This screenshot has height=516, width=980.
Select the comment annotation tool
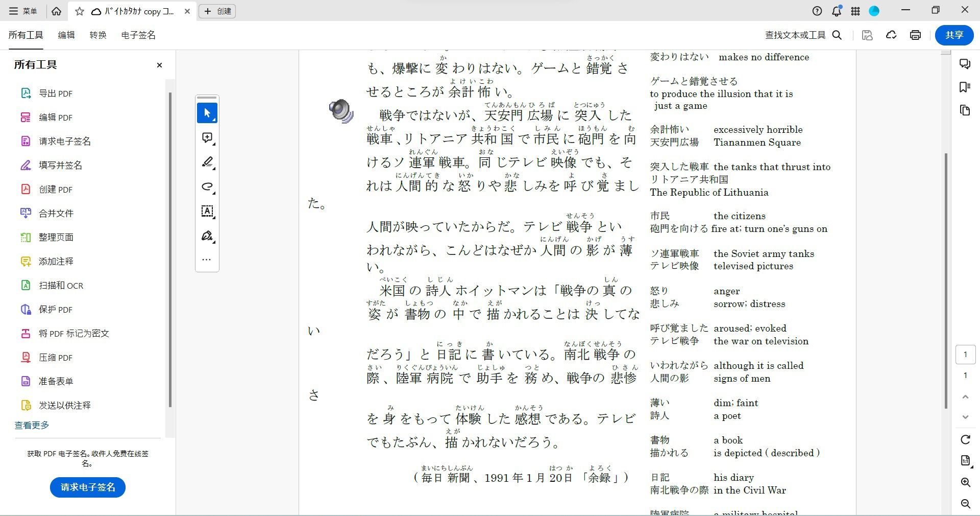[x=207, y=138]
